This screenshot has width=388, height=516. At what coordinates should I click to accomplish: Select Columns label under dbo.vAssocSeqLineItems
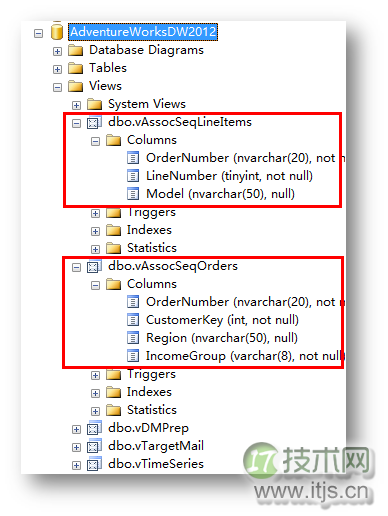(x=152, y=140)
